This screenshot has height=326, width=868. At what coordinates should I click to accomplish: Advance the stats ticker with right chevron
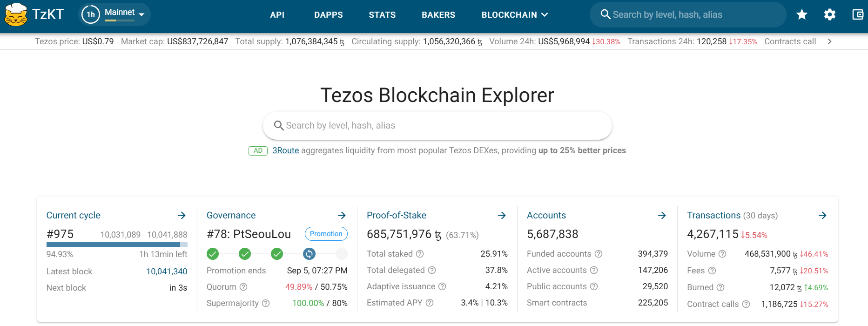pos(829,41)
